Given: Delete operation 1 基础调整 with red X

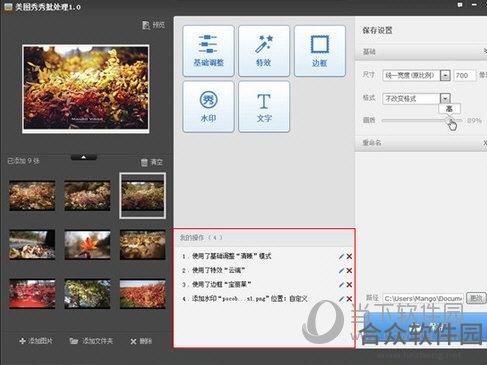Looking at the screenshot, I should [x=349, y=256].
